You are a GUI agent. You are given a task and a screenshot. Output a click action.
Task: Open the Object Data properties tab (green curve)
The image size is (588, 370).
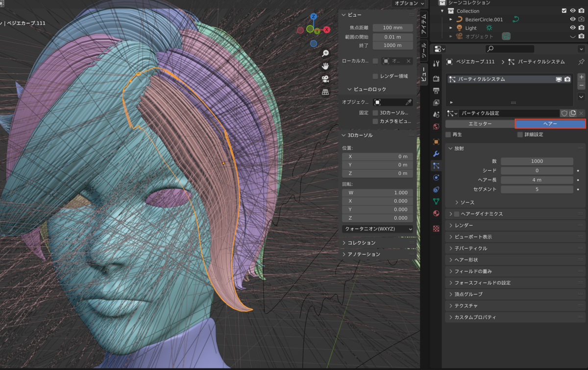coord(436,201)
